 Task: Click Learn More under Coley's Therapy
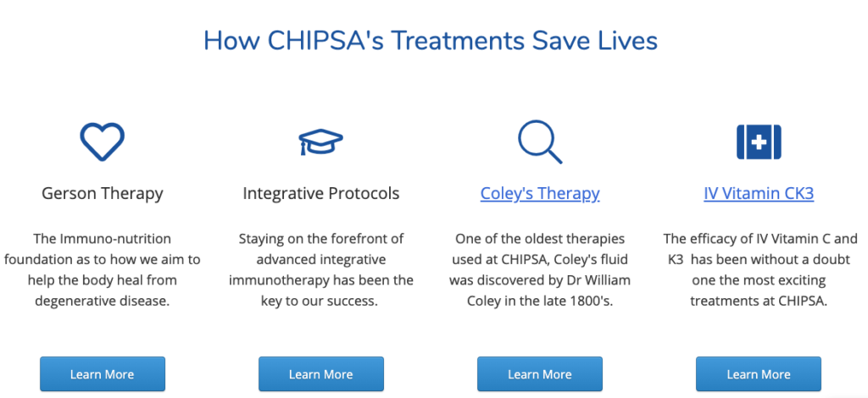540,374
